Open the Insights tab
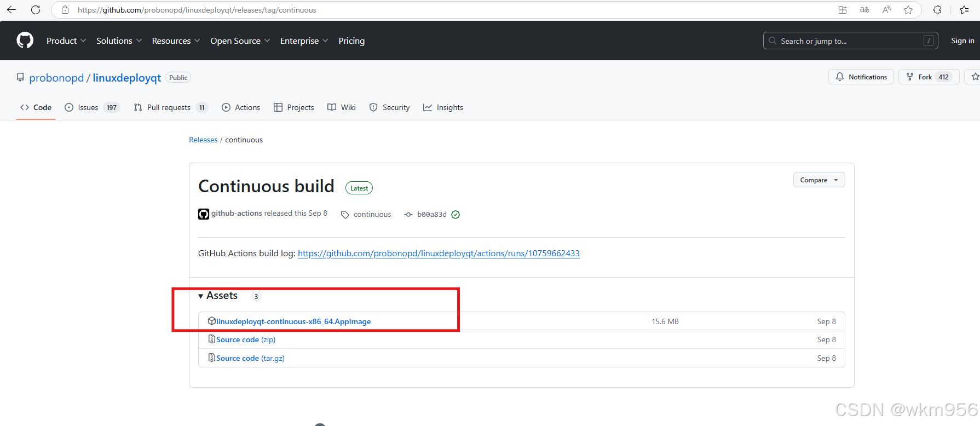This screenshot has height=426, width=980. pyautogui.click(x=443, y=107)
